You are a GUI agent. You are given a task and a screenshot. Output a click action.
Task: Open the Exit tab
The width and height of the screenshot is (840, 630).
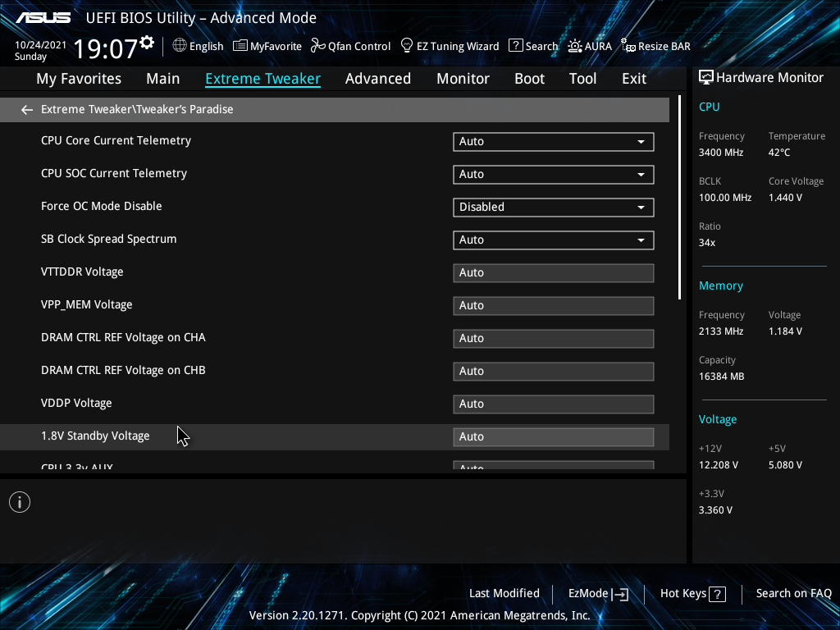point(634,79)
